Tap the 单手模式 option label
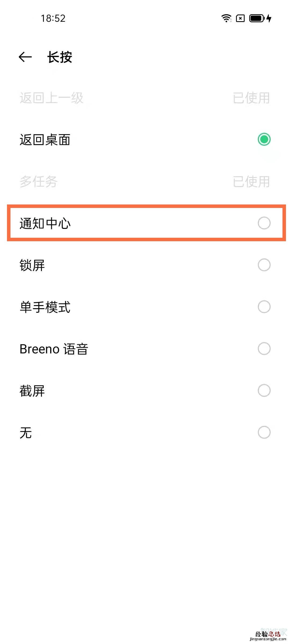 tap(45, 307)
